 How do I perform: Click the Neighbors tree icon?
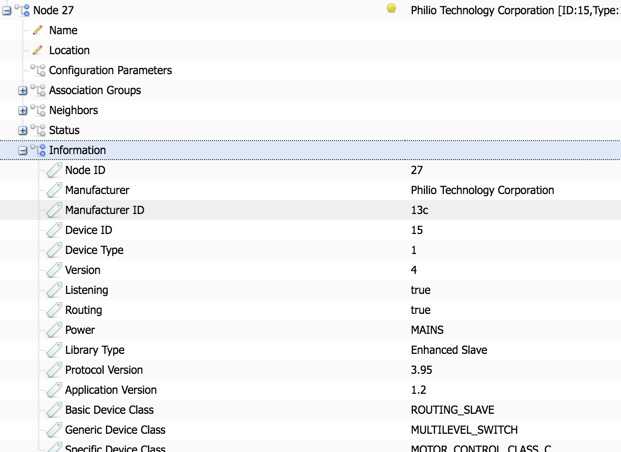pos(38,110)
